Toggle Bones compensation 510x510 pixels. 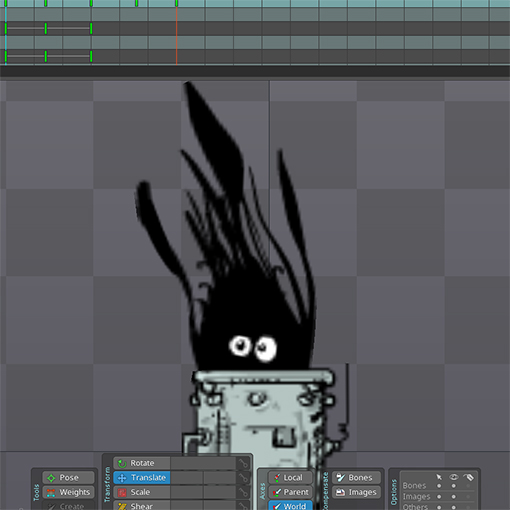coord(356,478)
